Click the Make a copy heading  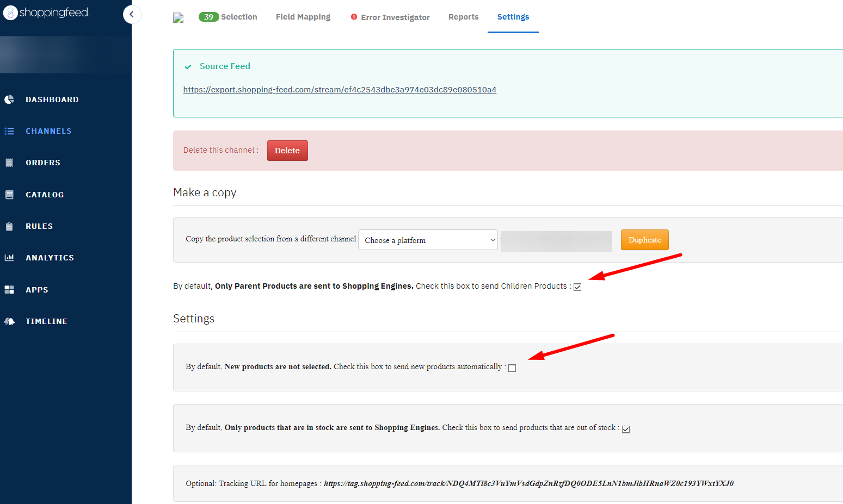(x=205, y=192)
